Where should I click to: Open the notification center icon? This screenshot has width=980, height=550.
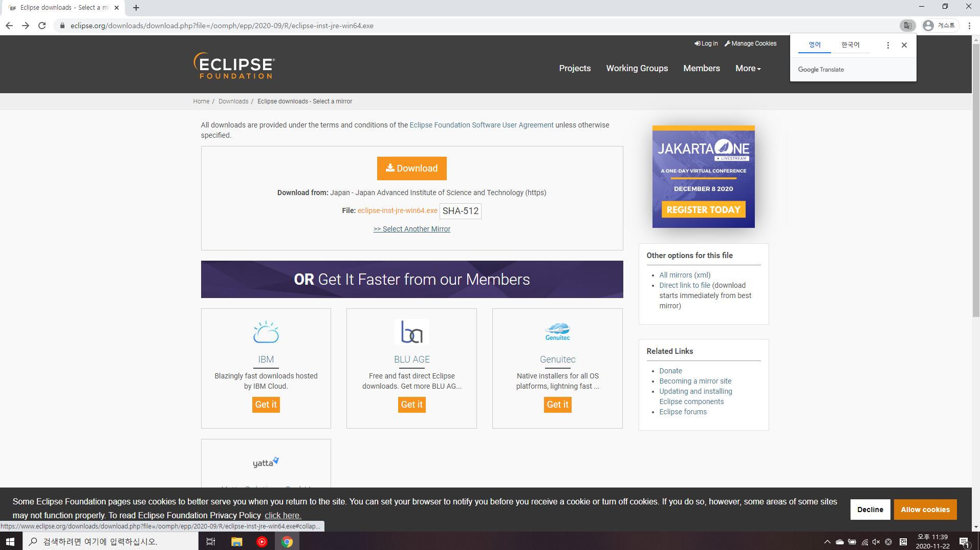(x=965, y=542)
